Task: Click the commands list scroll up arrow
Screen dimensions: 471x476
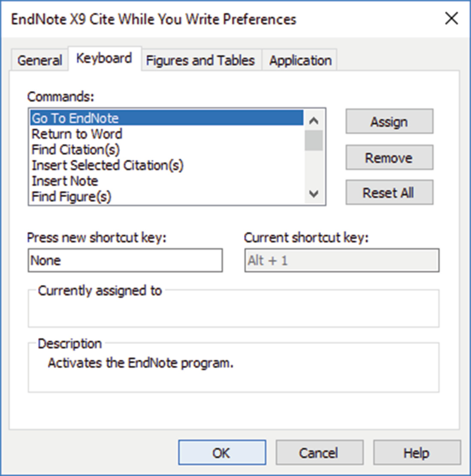Action: click(314, 121)
